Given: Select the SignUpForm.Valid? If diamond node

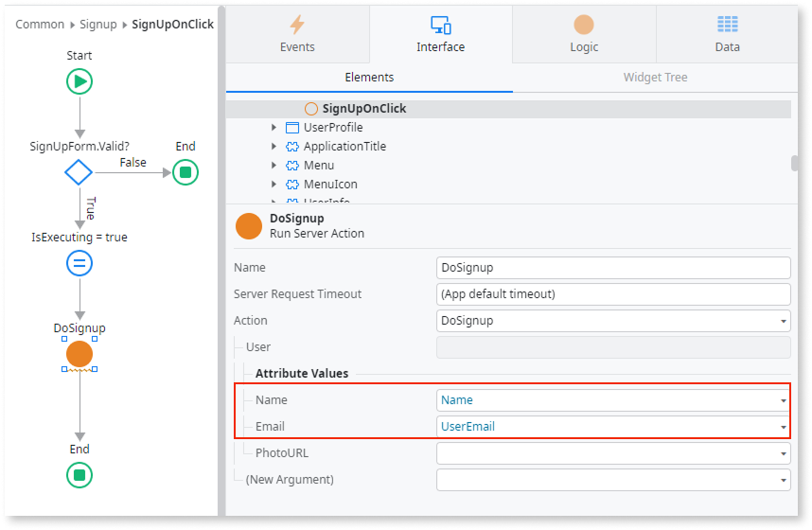Looking at the screenshot, I should coord(79,172).
